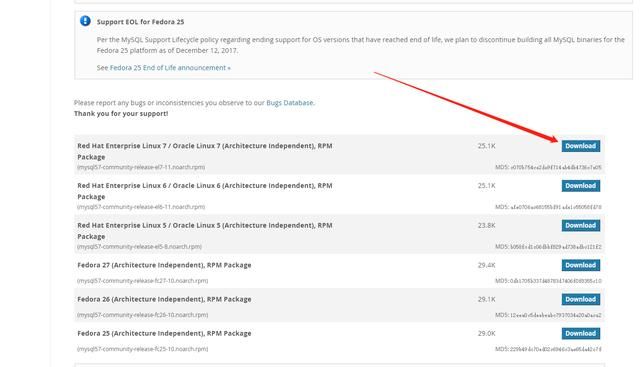Click filename mysql57-community-release-el6-11.noarch.rpm
The height and width of the screenshot is (367, 640).
click(x=141, y=207)
